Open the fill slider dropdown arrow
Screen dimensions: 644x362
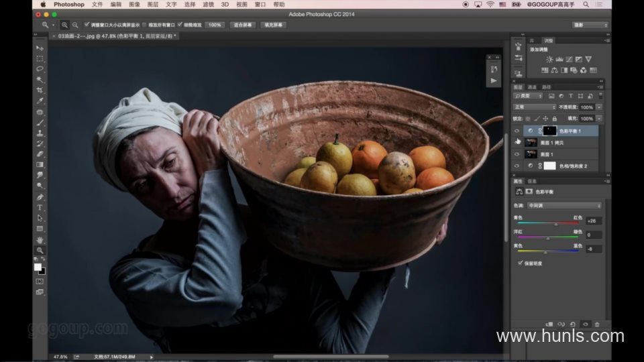click(x=599, y=119)
